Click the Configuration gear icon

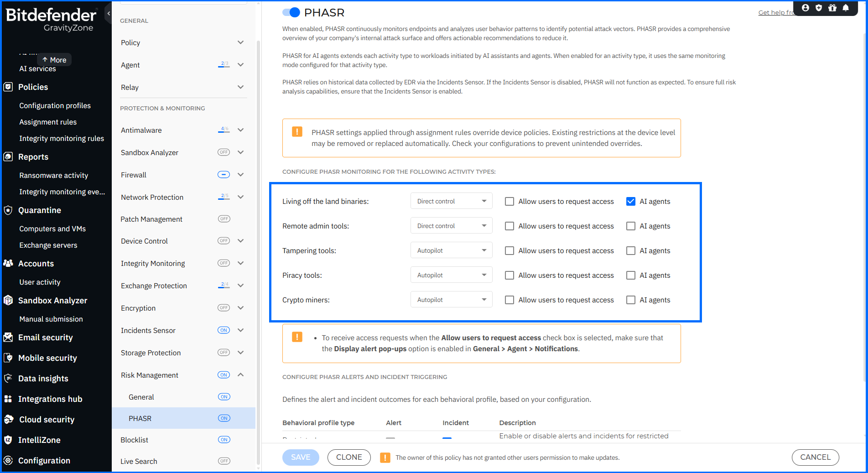click(8, 460)
